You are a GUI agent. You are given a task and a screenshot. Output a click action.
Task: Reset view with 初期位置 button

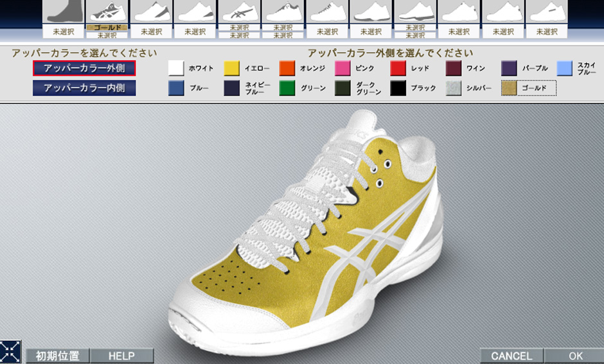(x=58, y=356)
